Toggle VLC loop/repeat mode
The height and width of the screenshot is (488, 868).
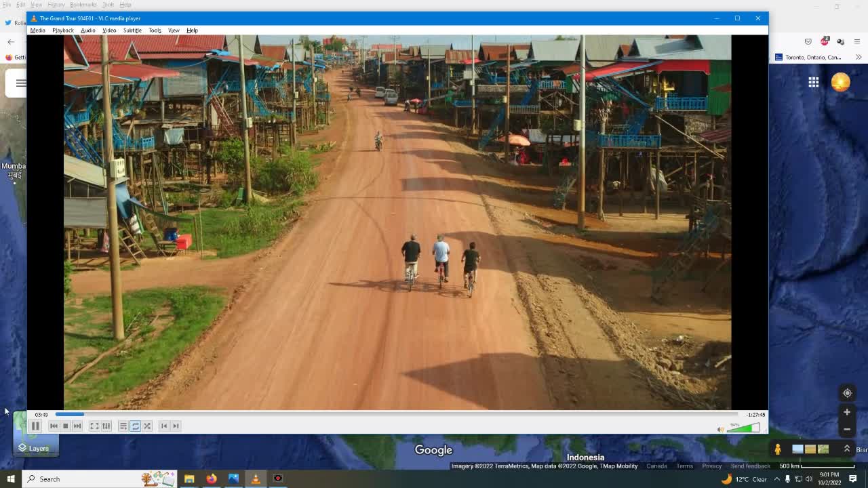tap(135, 426)
